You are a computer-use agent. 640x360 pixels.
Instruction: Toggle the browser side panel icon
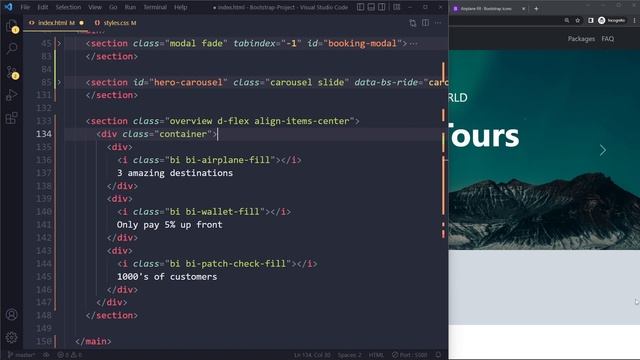click(x=590, y=20)
